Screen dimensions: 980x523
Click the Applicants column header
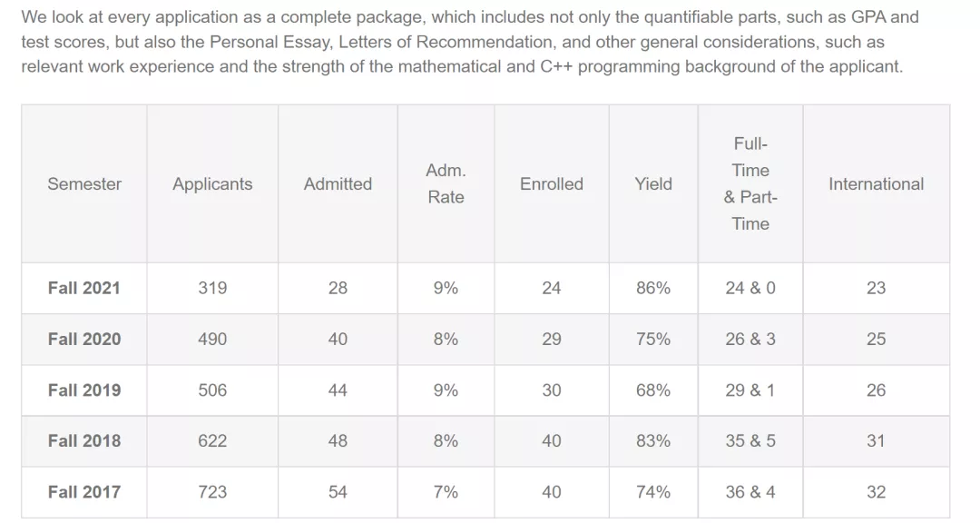212,183
